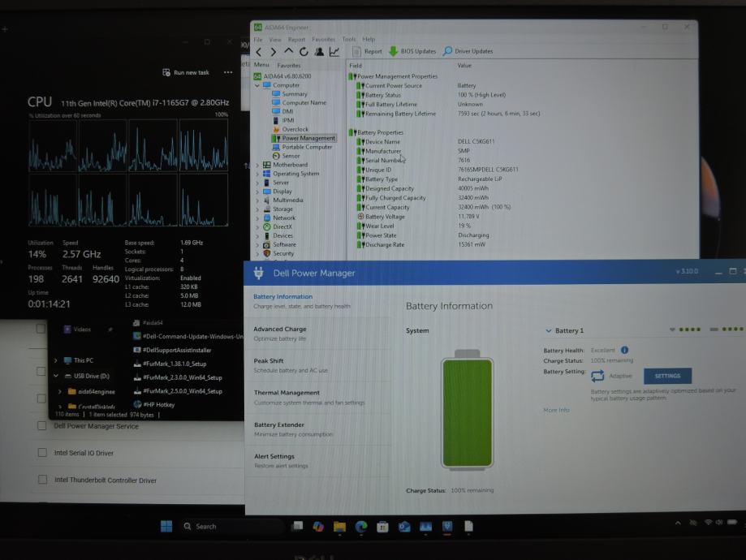
Task: Select Portable Computer in AIDA64 tree
Action: 302,147
